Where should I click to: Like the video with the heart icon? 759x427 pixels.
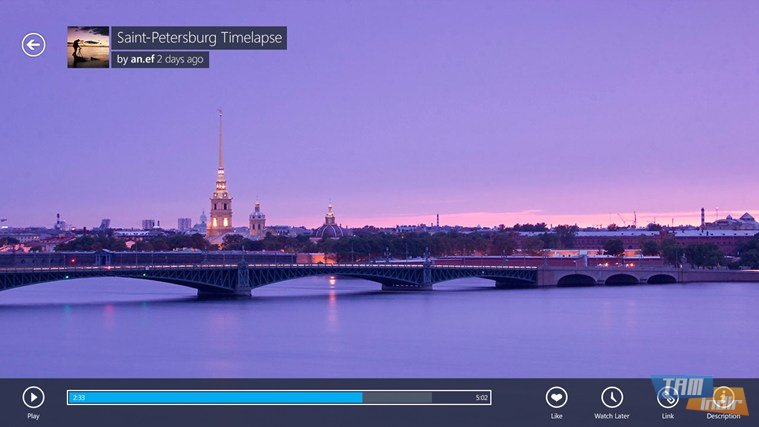557,397
